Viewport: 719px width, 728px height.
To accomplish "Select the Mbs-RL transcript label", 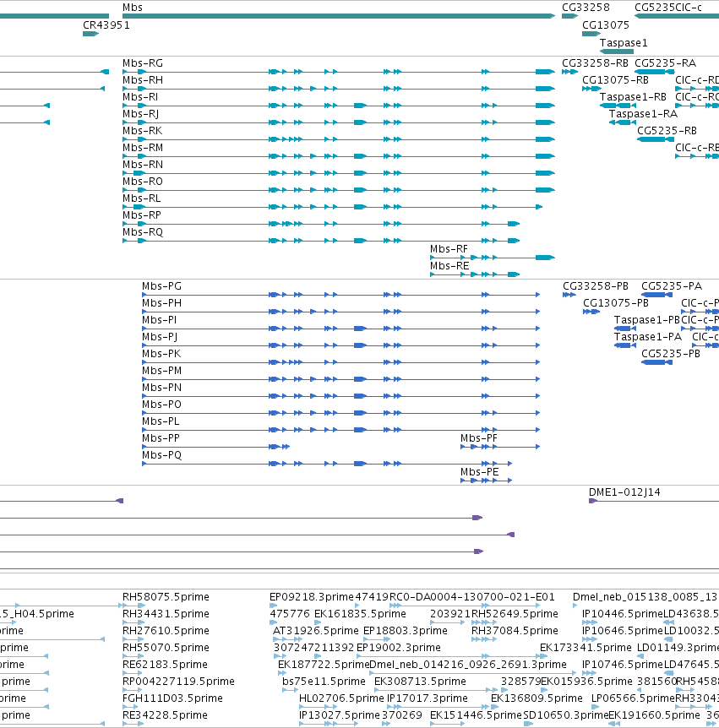I will pos(142,198).
